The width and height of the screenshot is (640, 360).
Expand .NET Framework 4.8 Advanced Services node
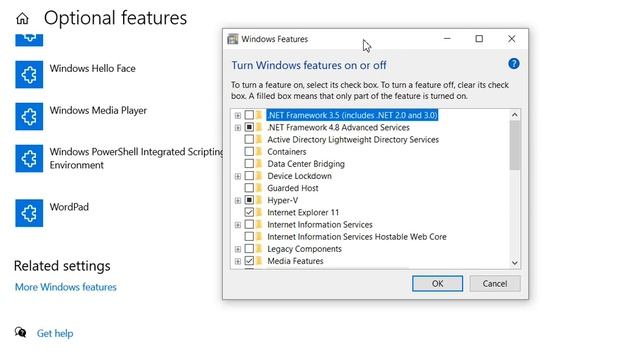[x=238, y=128]
